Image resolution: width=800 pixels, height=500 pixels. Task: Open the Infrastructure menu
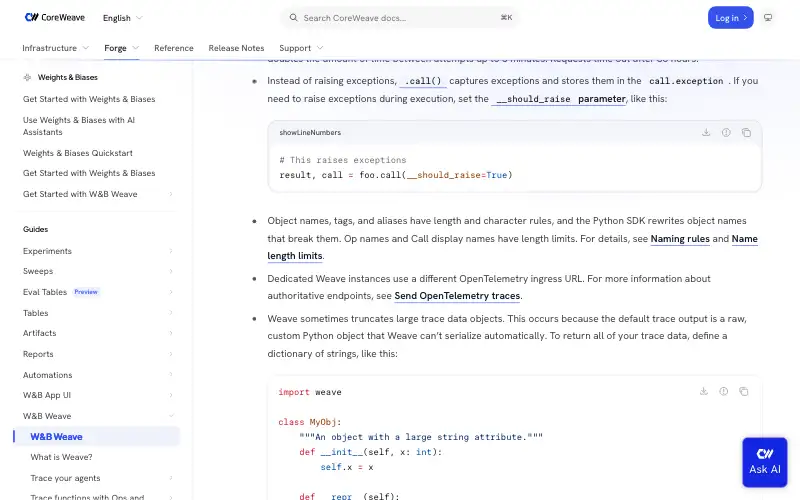coord(56,48)
